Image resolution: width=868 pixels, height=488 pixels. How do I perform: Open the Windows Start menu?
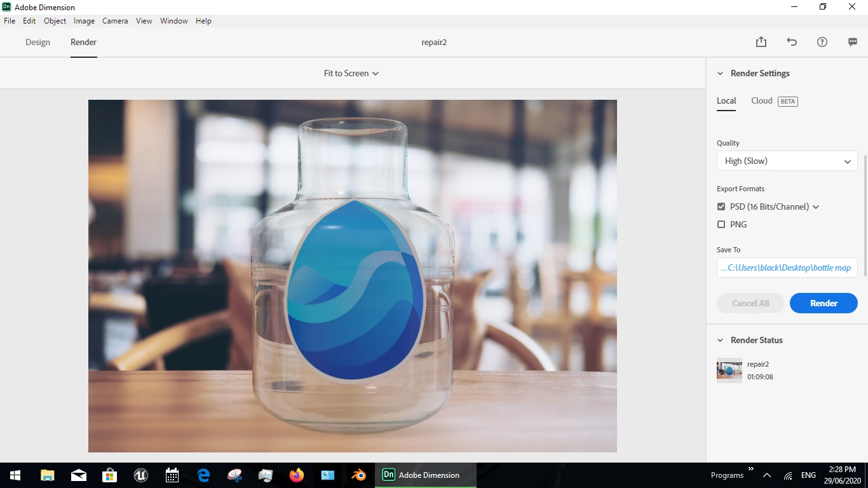[15, 475]
